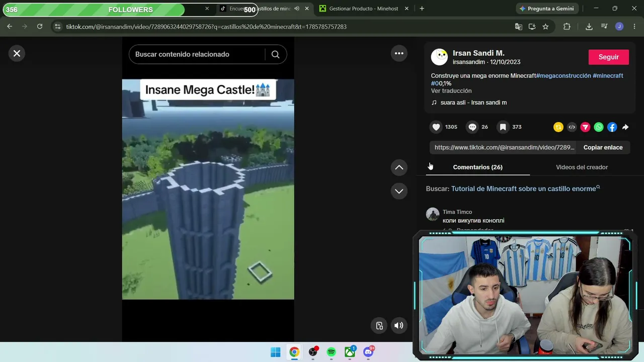Open the Gestionar Producto - Minehost tab

pos(363,9)
